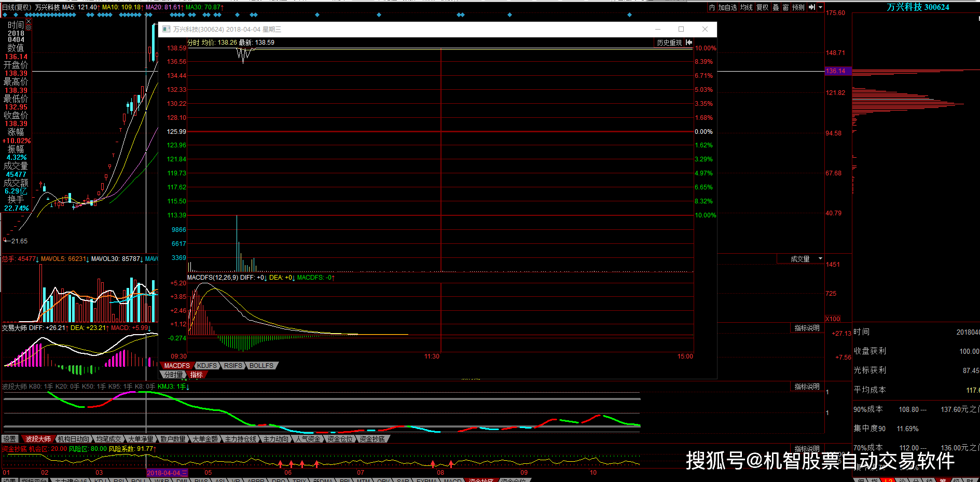Maximize the 万兴科技 intraday popup window
980x482 pixels.
click(681, 29)
